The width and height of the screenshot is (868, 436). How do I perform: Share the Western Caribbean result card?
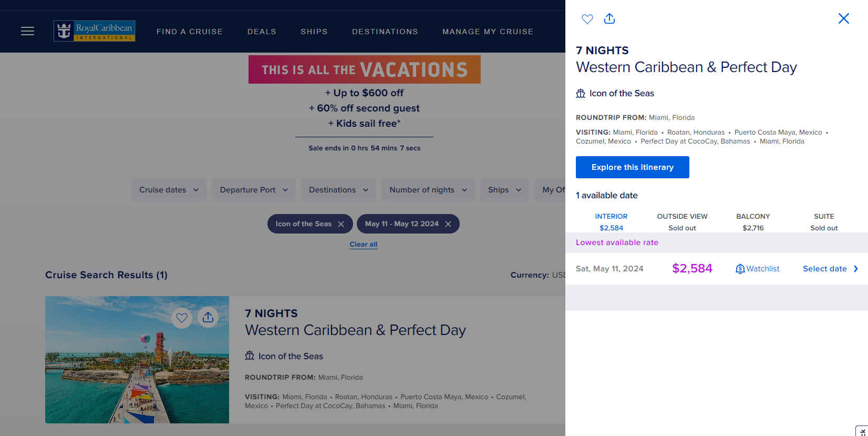208,318
